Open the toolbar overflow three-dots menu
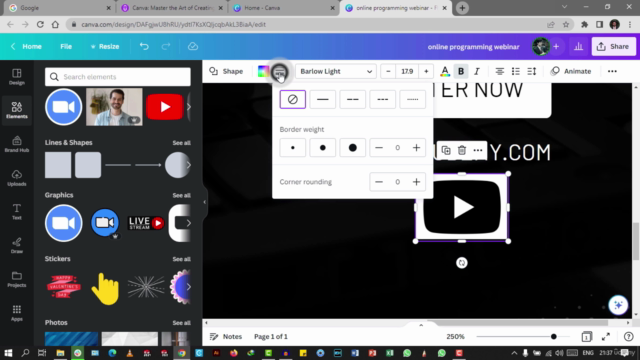Image resolution: width=640 pixels, height=360 pixels. point(612,71)
